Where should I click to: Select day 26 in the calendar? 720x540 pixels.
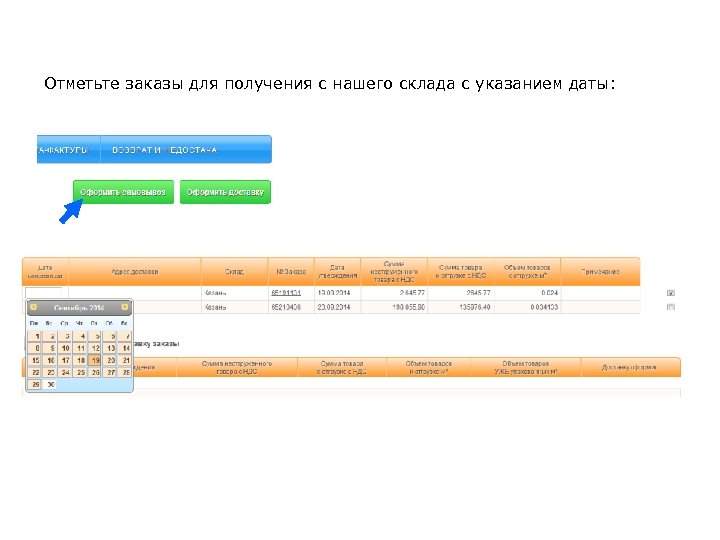[95, 372]
